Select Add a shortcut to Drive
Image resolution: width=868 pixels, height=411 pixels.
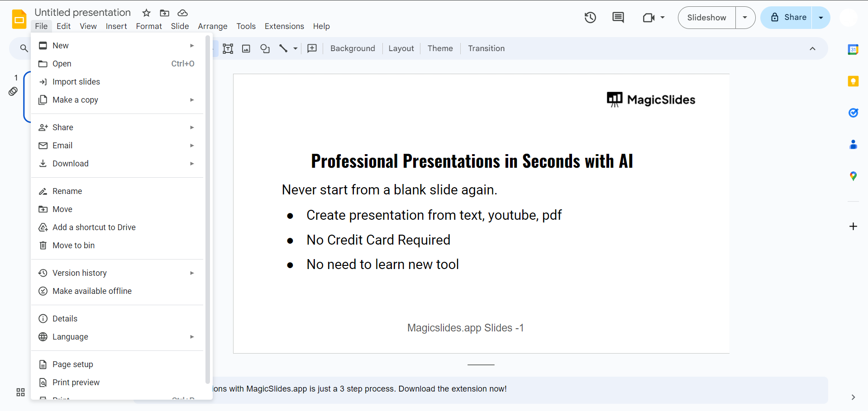(117, 227)
